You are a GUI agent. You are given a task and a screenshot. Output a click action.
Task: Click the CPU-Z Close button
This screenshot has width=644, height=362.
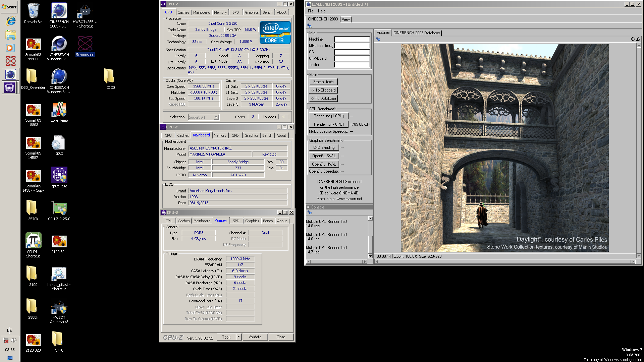point(281,337)
